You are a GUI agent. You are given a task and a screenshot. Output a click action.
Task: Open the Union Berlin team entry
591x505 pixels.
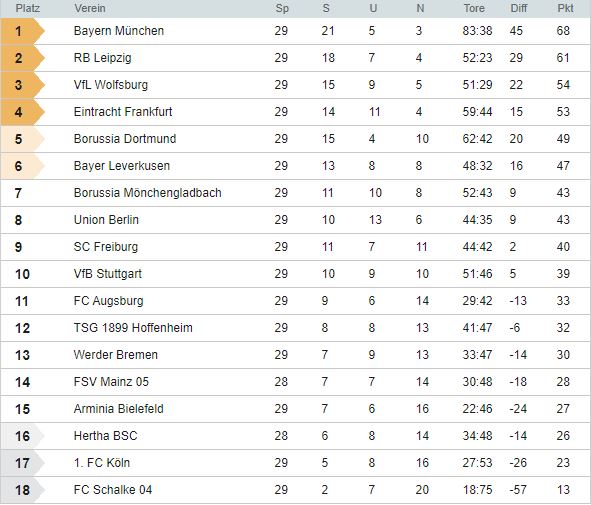point(106,220)
